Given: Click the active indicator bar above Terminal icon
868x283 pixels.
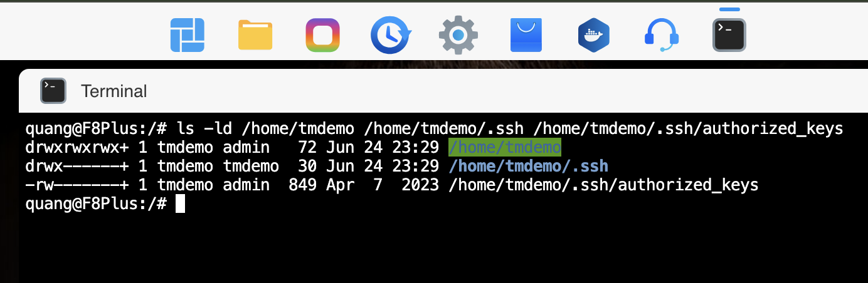Looking at the screenshot, I should pyautogui.click(x=729, y=9).
